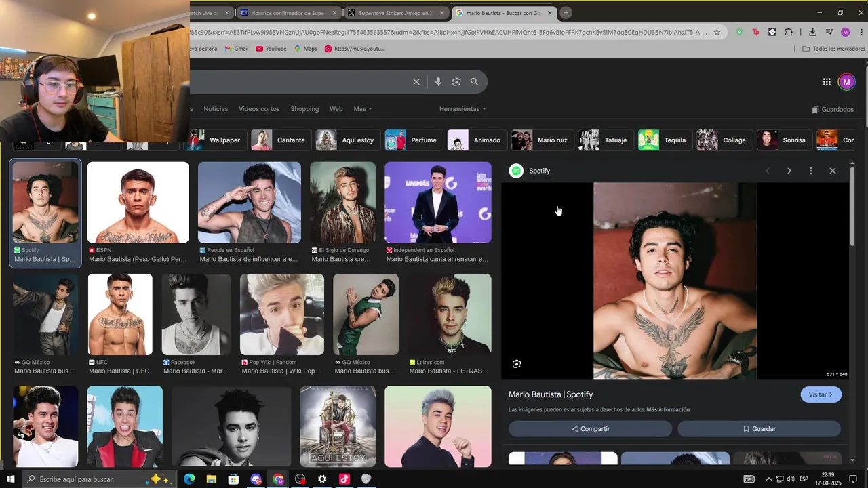Screen dimensions: 868x488
Task: Open Google apps grid
Action: pos(827,82)
